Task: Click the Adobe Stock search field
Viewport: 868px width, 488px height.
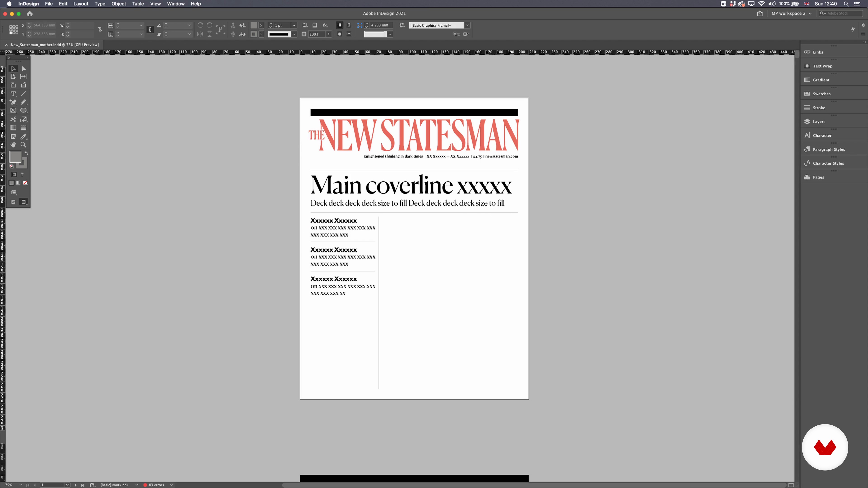Action: [841, 14]
